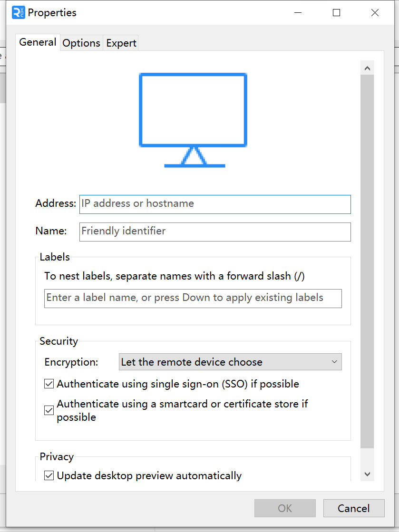Switch to the General tab
399x532 pixels.
(x=38, y=42)
